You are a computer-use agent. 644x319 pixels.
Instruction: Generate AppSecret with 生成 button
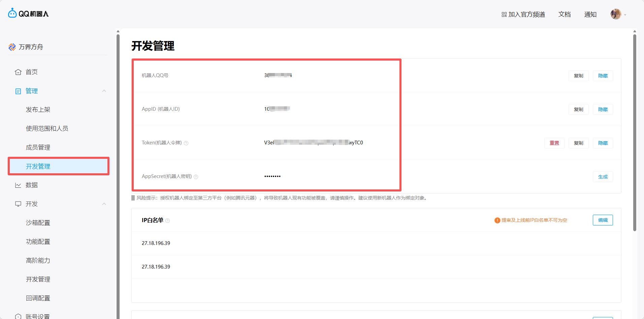(x=603, y=177)
